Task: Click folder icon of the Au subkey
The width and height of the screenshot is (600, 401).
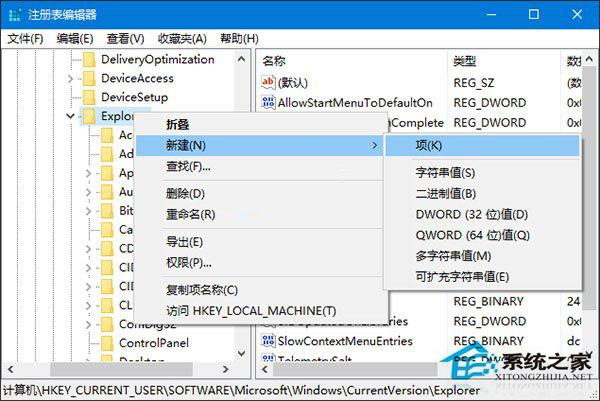Action: (x=107, y=192)
